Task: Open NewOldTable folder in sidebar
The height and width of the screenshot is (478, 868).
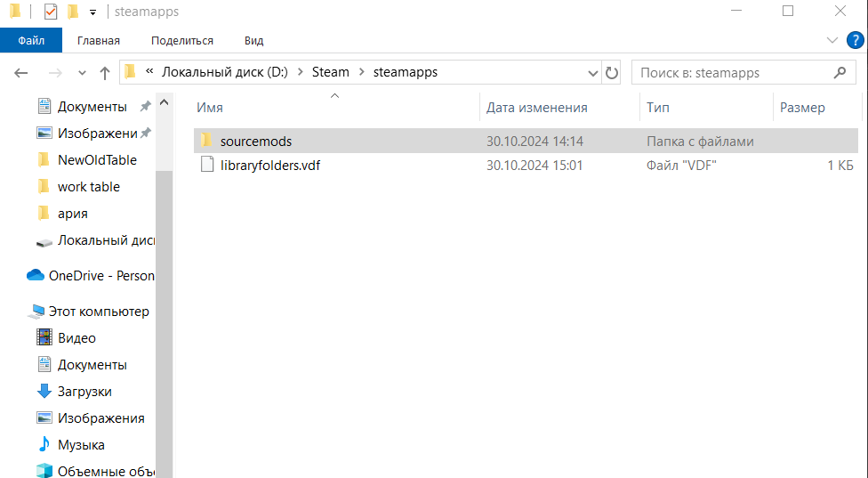Action: point(97,160)
